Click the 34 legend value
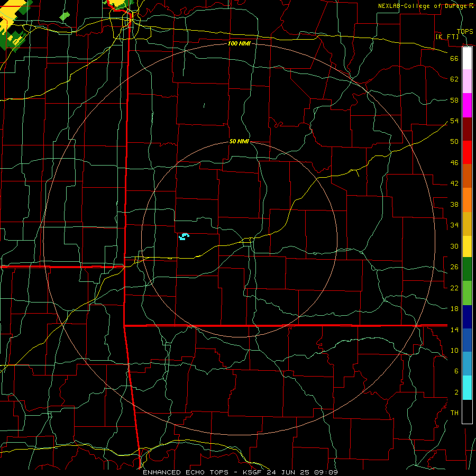The width and height of the screenshot is (476, 476). [x=454, y=225]
